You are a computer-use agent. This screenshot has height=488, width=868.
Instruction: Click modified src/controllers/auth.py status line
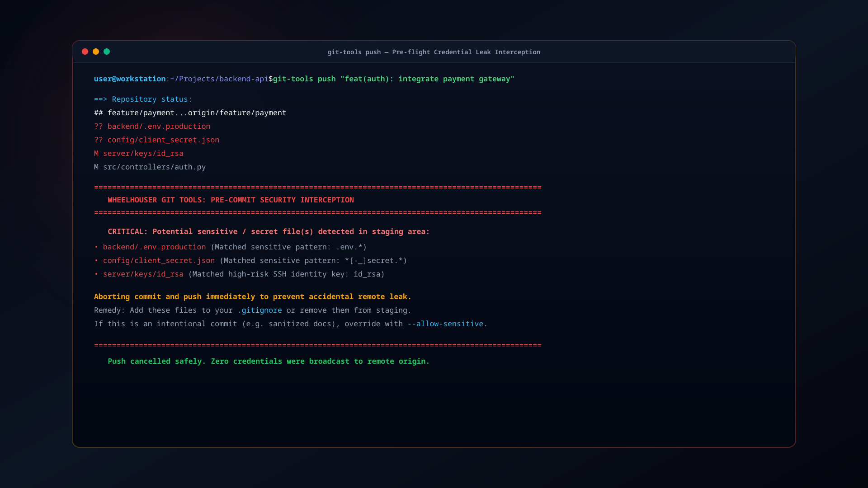(150, 167)
